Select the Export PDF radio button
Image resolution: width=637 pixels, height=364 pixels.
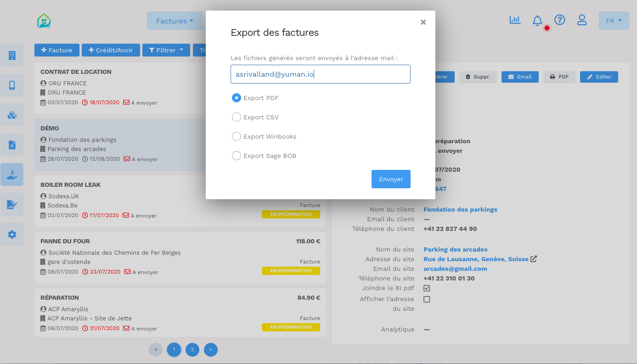[x=236, y=98]
